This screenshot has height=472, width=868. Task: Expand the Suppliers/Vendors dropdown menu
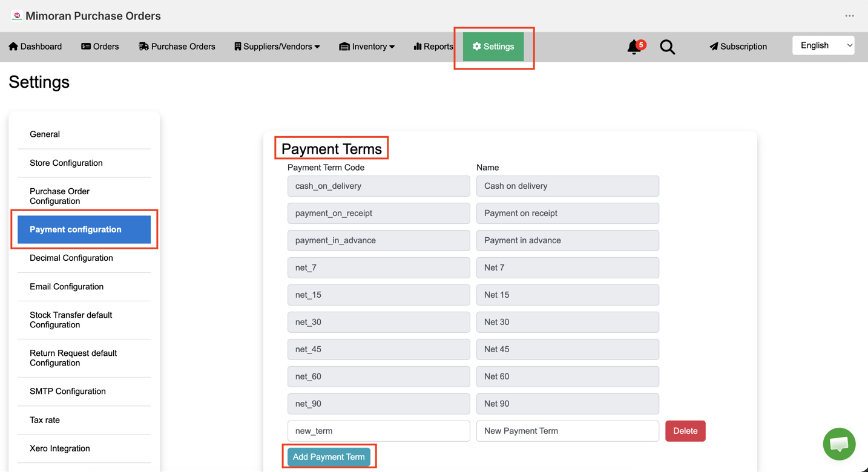(277, 47)
